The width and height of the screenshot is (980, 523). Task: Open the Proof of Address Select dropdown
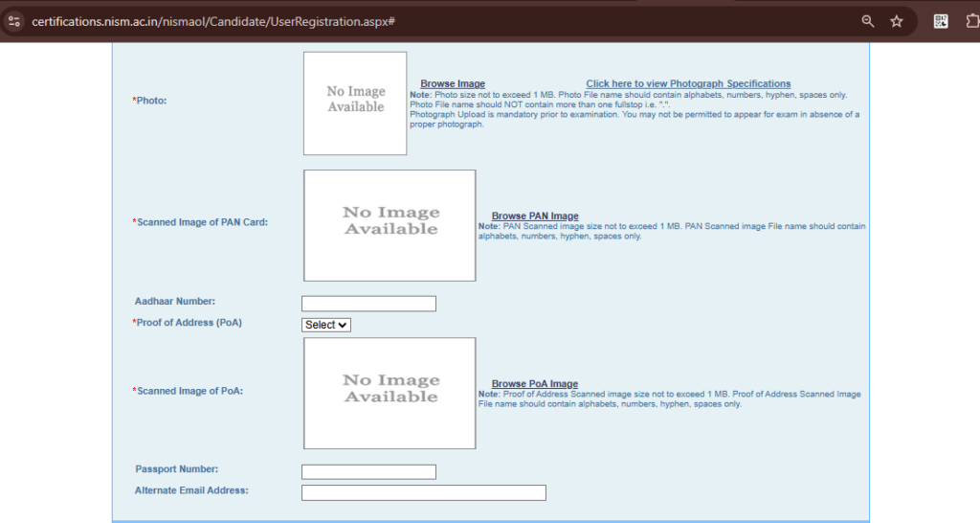coord(326,326)
